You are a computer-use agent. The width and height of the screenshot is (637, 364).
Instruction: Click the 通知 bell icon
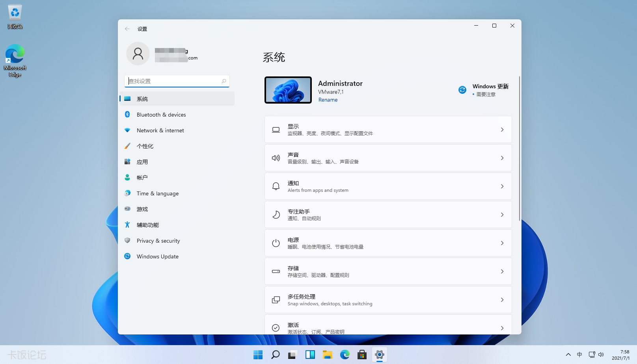tap(276, 186)
